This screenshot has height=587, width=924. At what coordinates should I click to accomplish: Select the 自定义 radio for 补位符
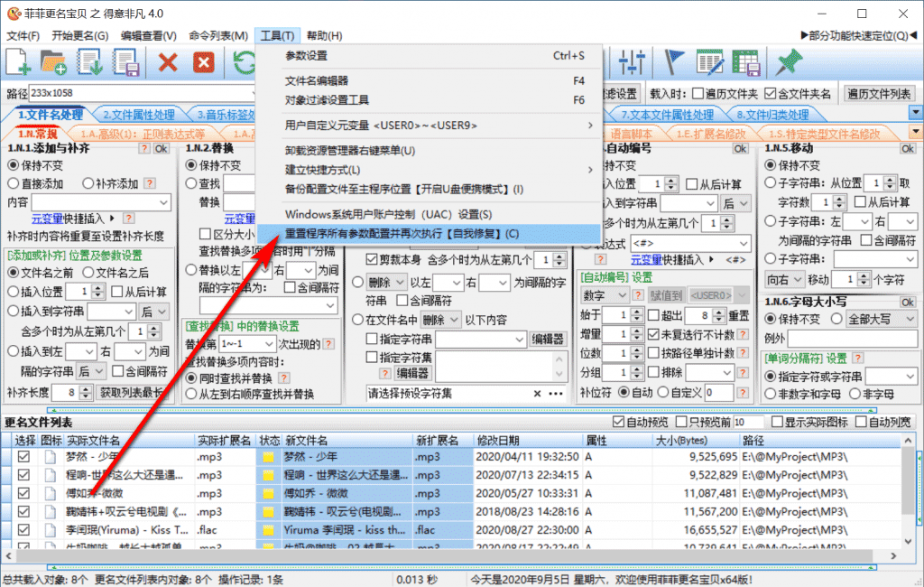(663, 392)
